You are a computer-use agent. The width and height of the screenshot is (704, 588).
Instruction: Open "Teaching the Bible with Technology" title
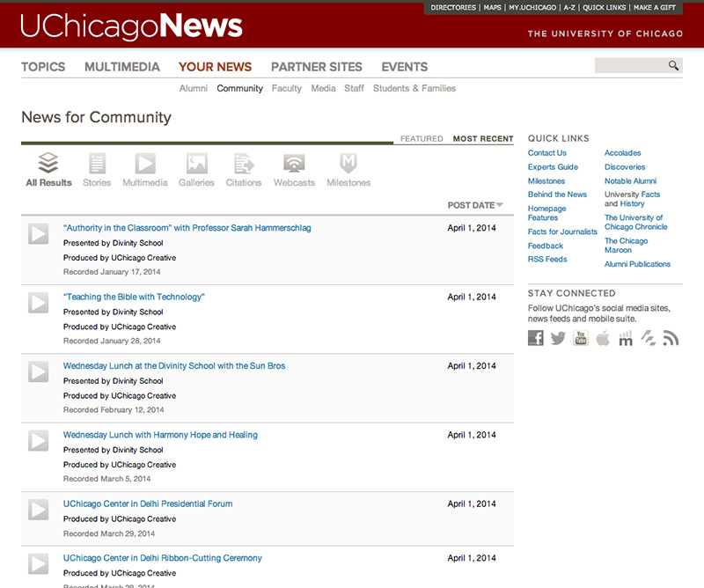point(135,297)
